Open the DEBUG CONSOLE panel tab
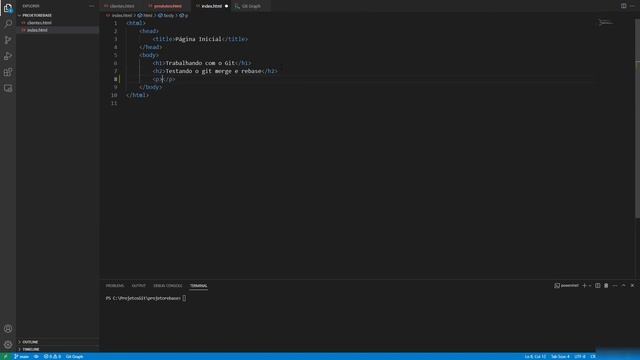The image size is (640, 360). [x=168, y=286]
